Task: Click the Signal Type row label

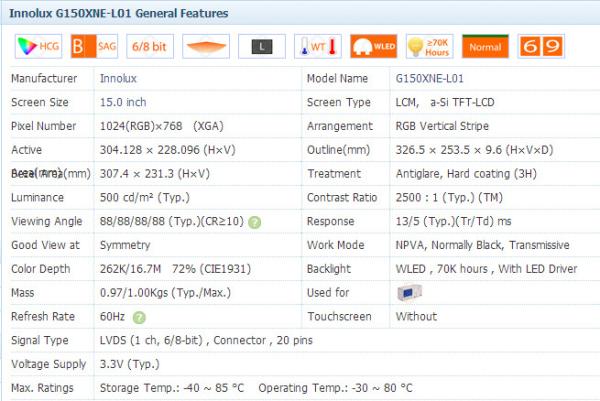Action: (40, 340)
